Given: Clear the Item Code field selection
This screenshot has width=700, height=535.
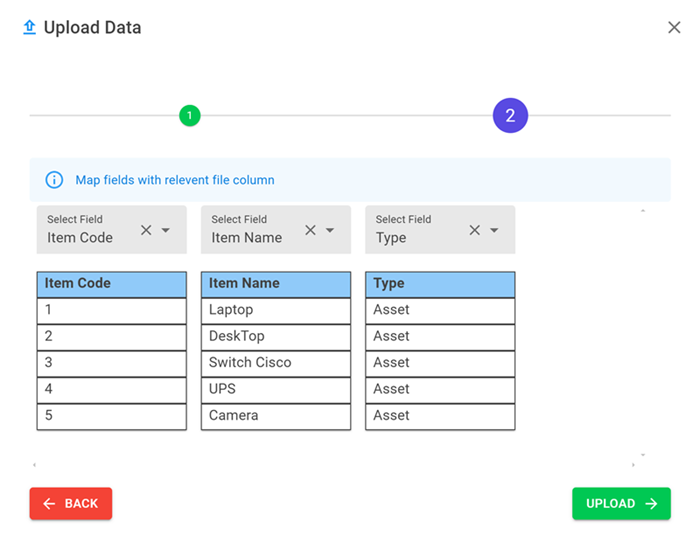Looking at the screenshot, I should [x=146, y=230].
